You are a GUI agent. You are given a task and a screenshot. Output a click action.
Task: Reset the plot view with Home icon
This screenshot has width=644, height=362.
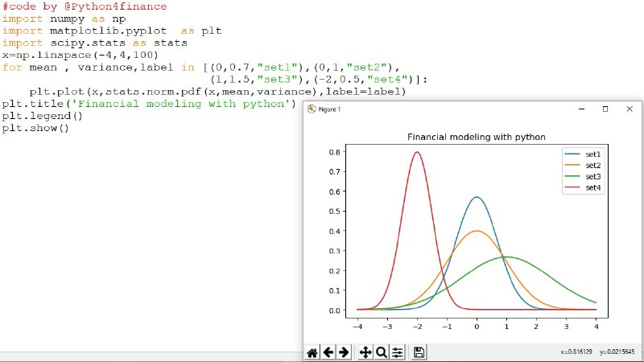point(312,352)
